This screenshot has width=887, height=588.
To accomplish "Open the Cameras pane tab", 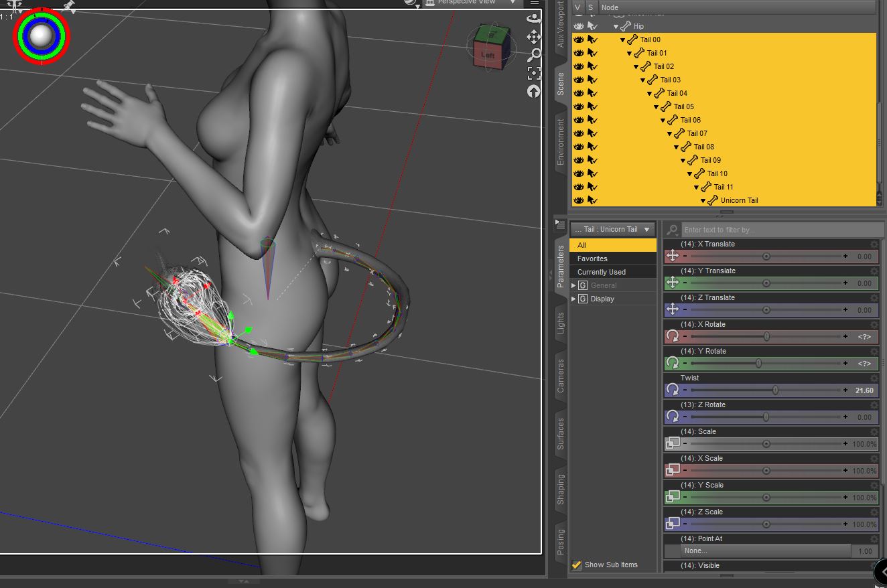I will click(561, 376).
